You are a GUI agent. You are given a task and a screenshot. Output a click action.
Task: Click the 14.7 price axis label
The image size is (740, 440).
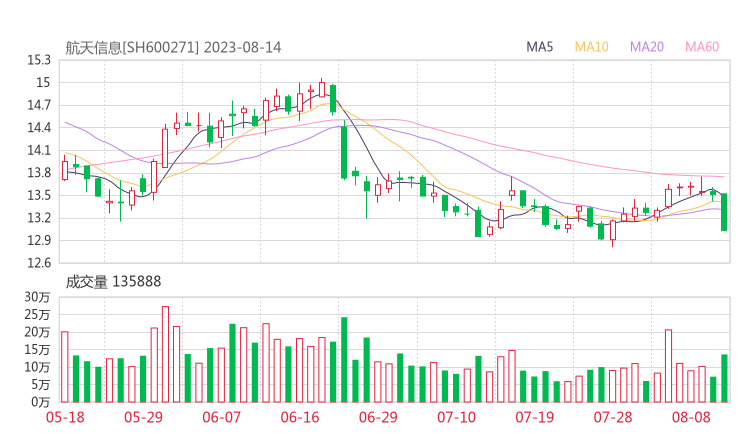pos(39,105)
